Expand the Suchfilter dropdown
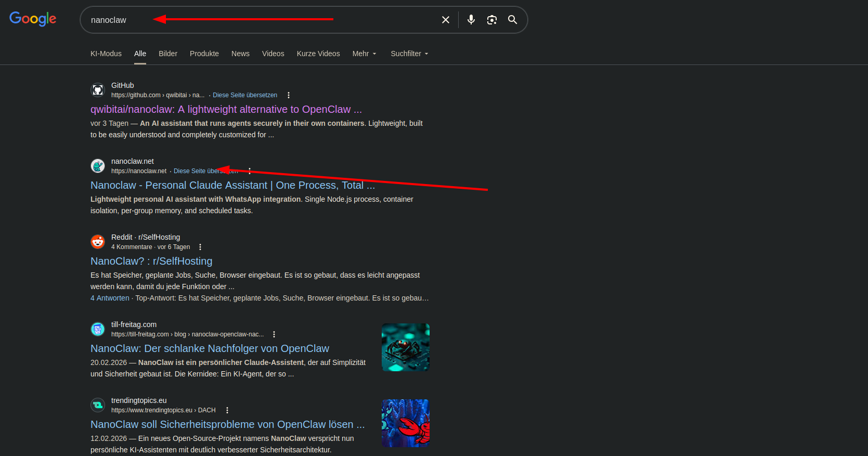 (409, 54)
